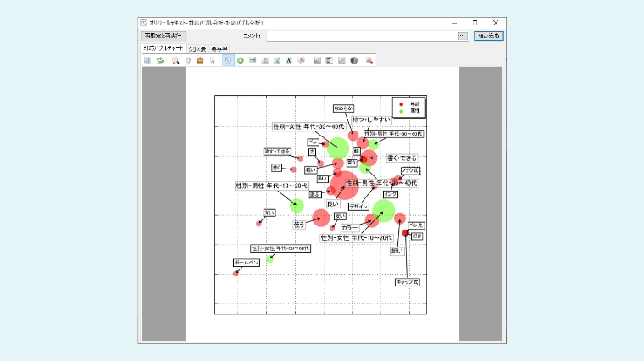Viewport: 644px width, 361px height.
Task: Click the 性別=女性 年代=50〜60代 label
Action: pos(280,248)
